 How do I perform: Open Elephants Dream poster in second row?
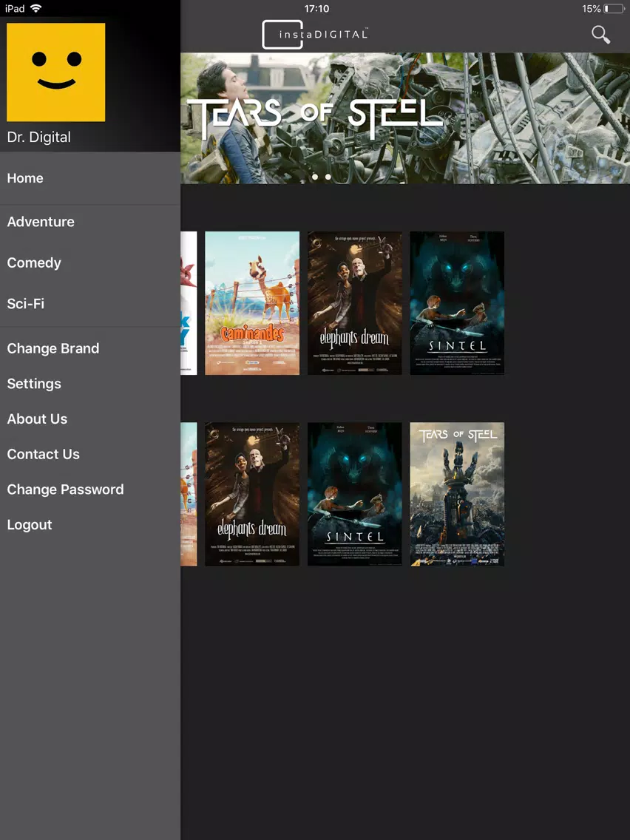[252, 494]
